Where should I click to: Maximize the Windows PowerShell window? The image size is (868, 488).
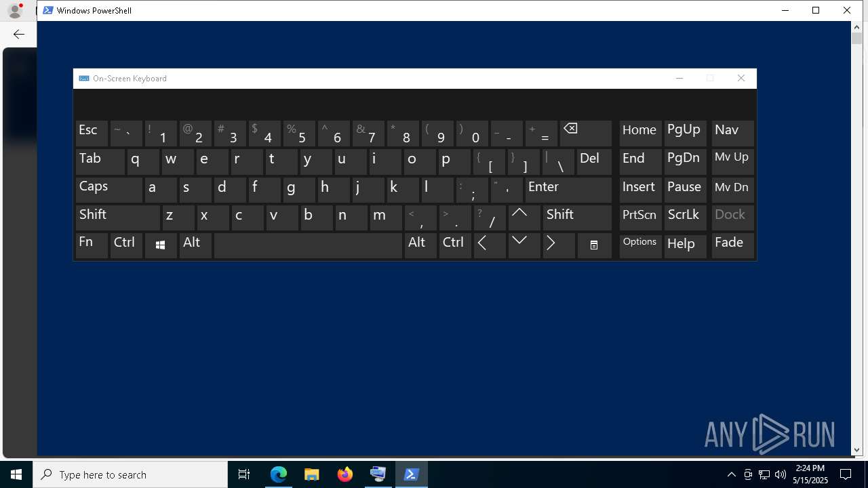pos(816,10)
